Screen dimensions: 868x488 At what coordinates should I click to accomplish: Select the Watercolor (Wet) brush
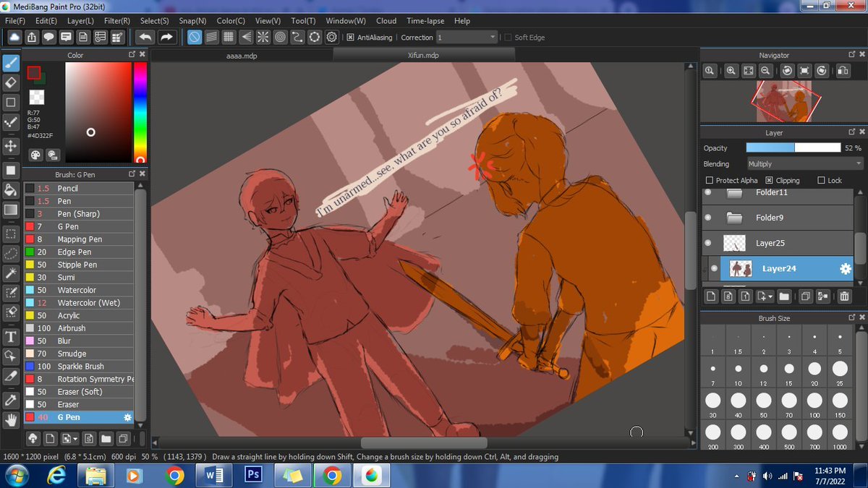tap(78, 303)
